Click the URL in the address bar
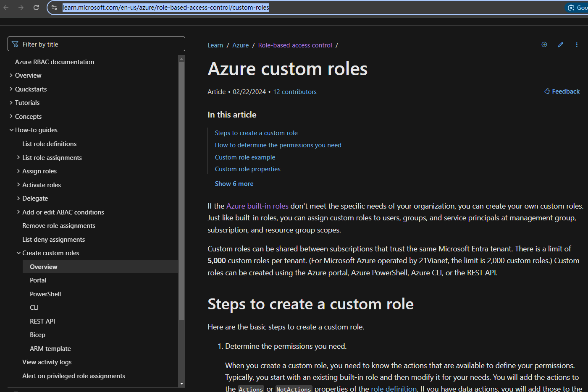 tap(166, 8)
